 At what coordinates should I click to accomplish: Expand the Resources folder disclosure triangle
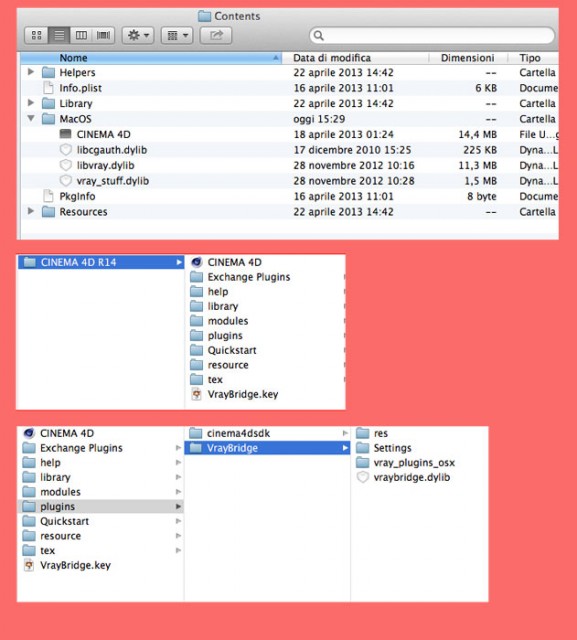31,211
